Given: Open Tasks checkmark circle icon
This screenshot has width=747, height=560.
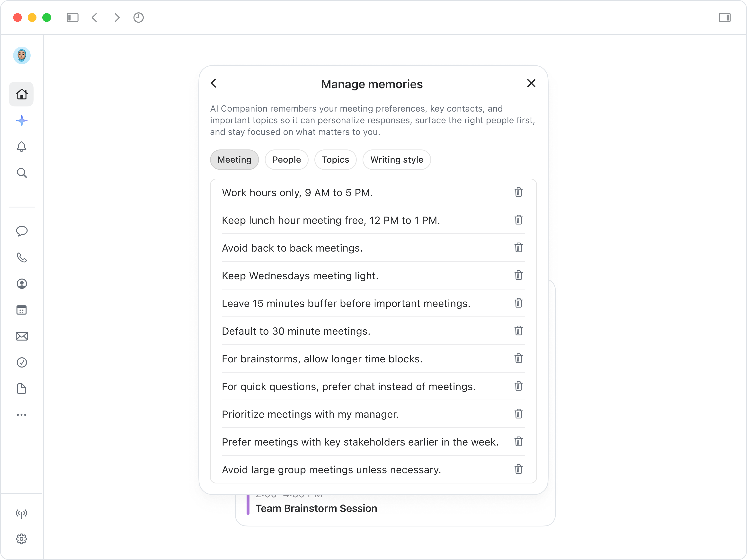Looking at the screenshot, I should click(x=22, y=362).
